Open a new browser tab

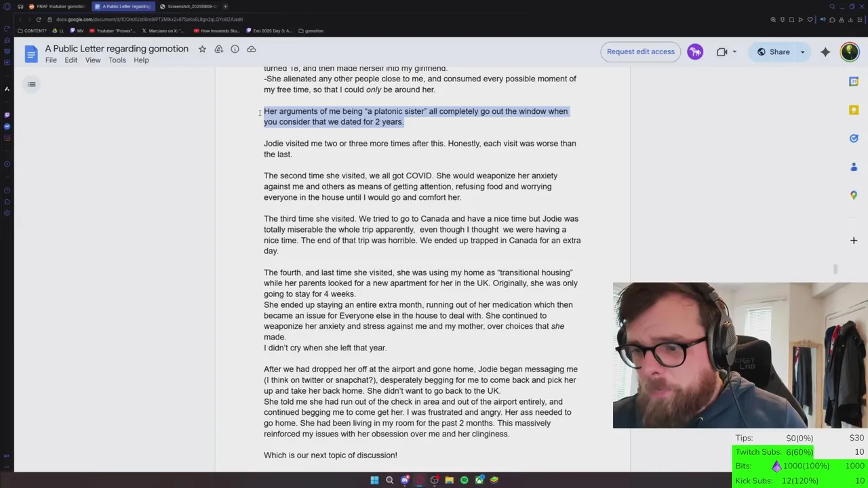(225, 7)
